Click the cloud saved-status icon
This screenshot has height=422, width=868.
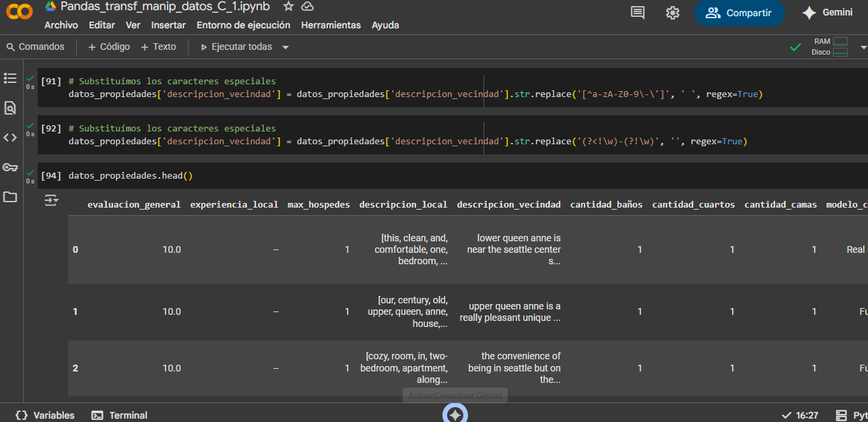pyautogui.click(x=308, y=6)
